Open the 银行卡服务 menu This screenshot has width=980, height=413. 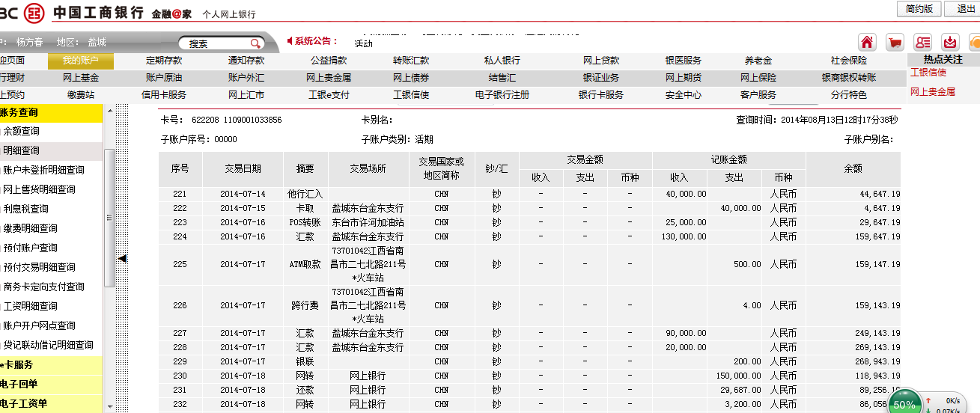pyautogui.click(x=601, y=95)
